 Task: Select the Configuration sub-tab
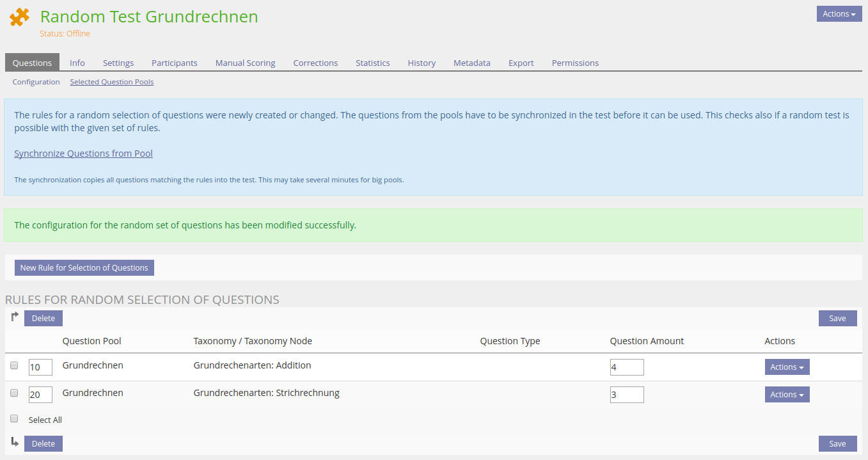pyautogui.click(x=36, y=82)
